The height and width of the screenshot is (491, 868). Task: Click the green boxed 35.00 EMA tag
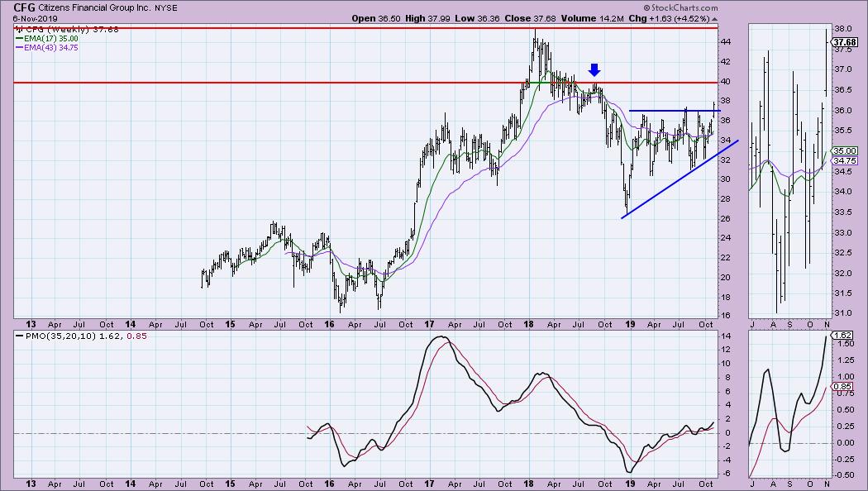[845, 150]
